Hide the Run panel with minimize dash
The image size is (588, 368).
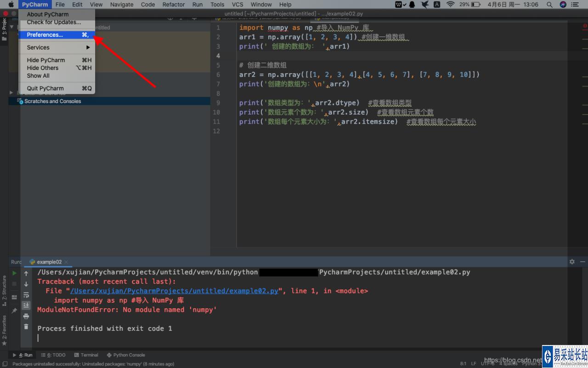[582, 261]
